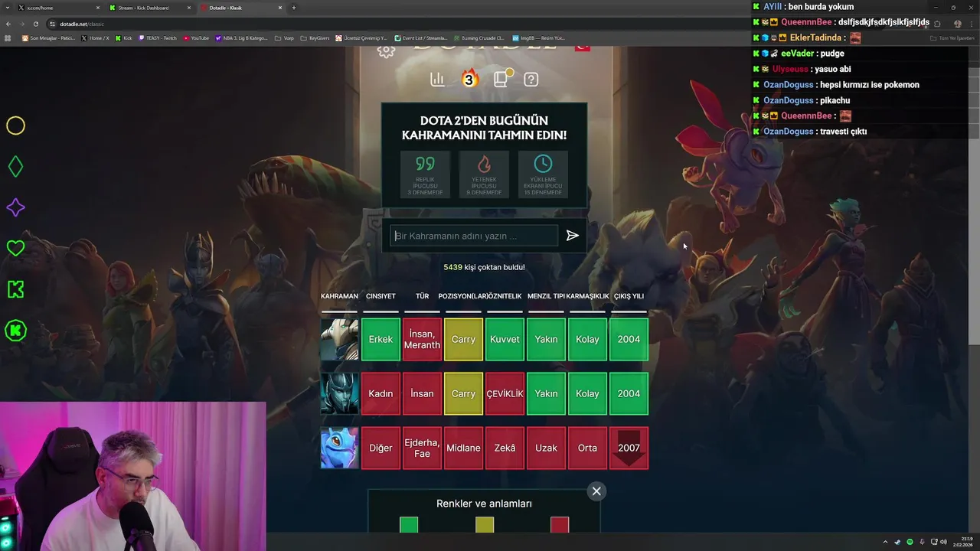This screenshot has width=980, height=551.
Task: Click the red 'Uzak' range type cell
Action: click(x=546, y=448)
